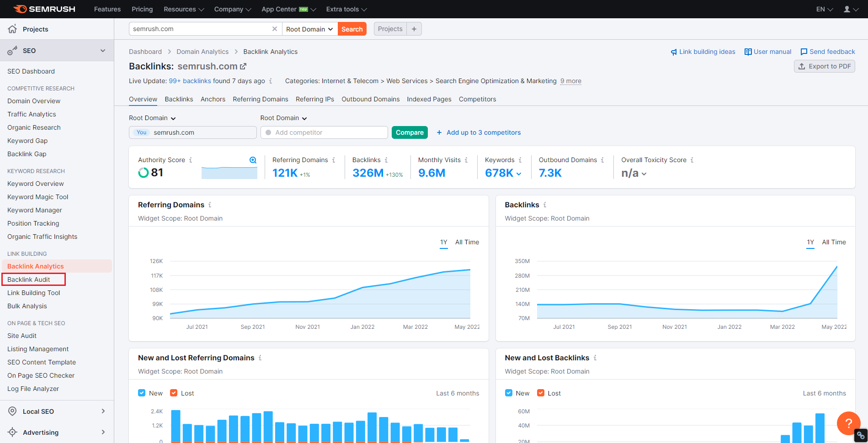Click info icon beside Referring Domains metric
Viewport: 868px width, 443px height.
(334, 160)
